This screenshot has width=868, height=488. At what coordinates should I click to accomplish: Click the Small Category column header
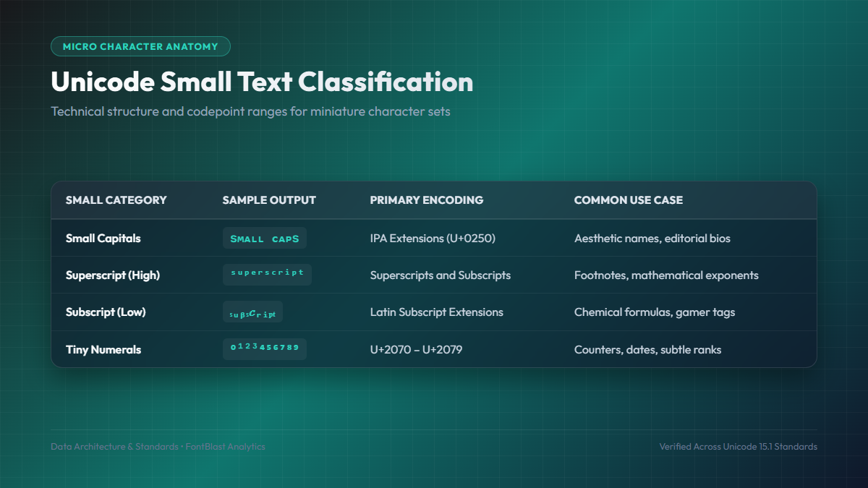(x=116, y=200)
